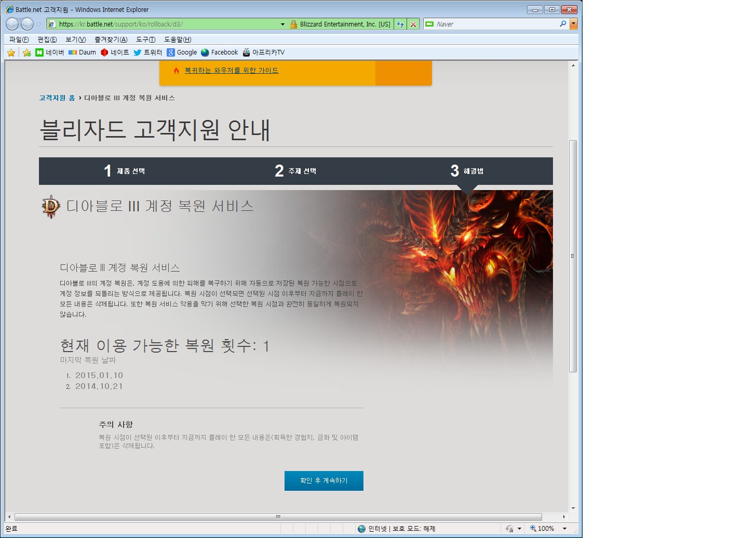Screen dimensions: 756x538
Task: Expand the address bar URL dropdown
Action: tap(282, 24)
